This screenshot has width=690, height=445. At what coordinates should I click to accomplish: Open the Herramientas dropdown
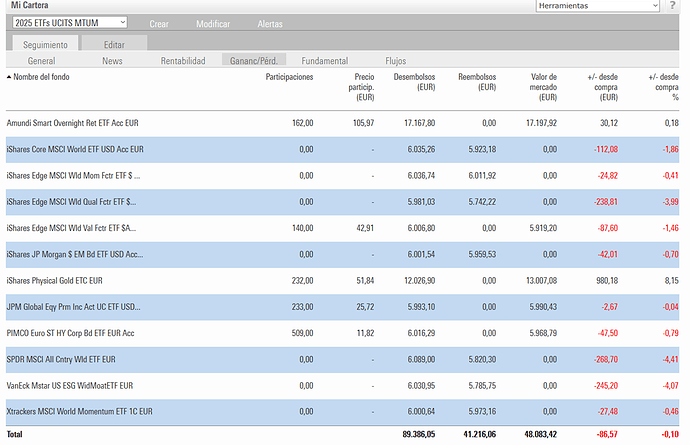tap(598, 6)
